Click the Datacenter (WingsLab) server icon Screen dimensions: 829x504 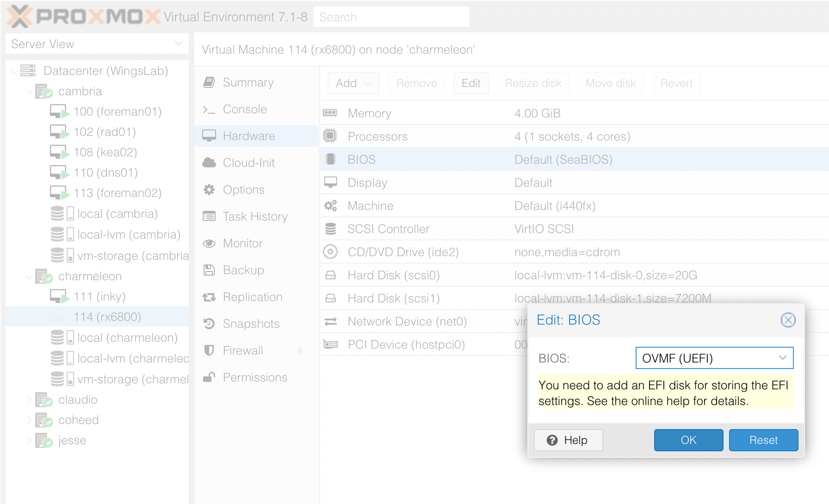coord(28,71)
